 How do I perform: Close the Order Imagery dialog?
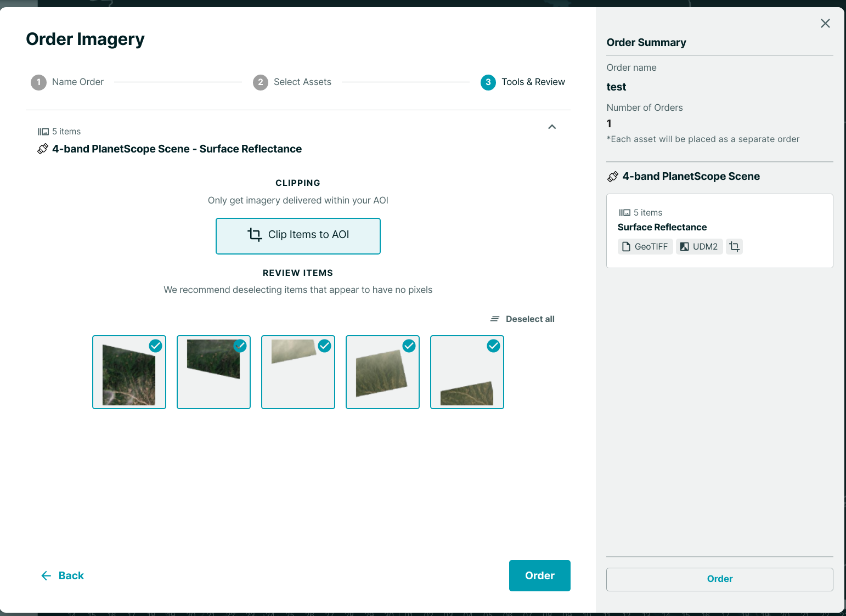pyautogui.click(x=825, y=23)
